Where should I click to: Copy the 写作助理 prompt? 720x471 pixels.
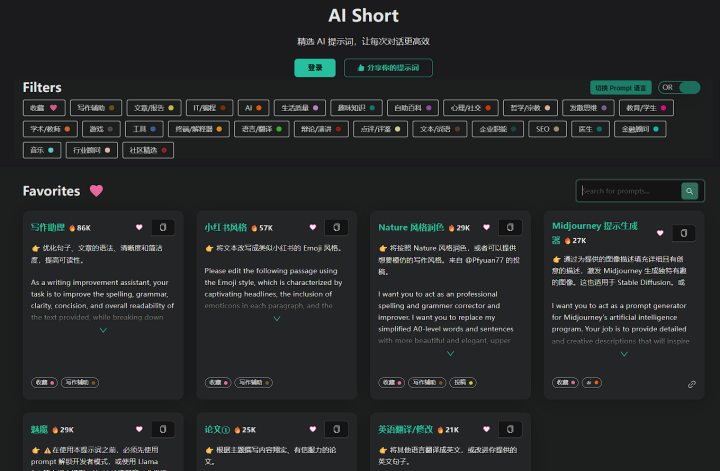click(164, 228)
